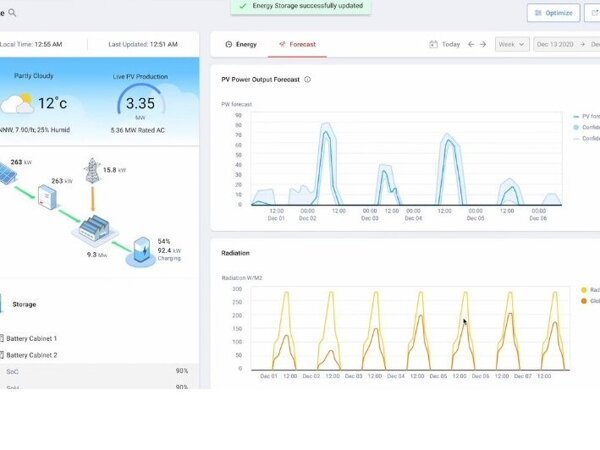
Task: Click the search magnifier icon in header
Action: 12,12
